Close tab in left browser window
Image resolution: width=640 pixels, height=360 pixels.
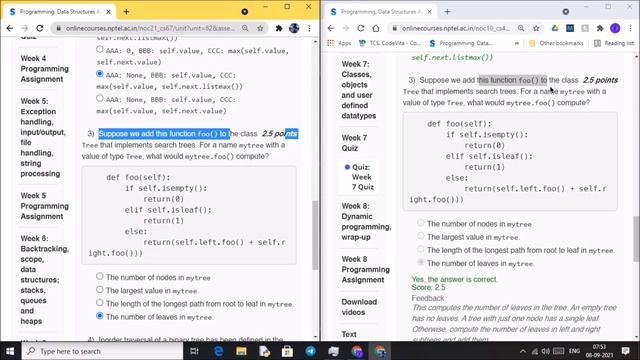point(109,12)
